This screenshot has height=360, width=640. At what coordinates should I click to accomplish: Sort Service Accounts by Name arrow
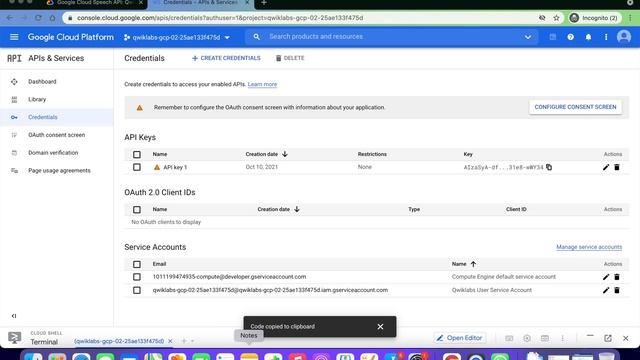(473, 264)
